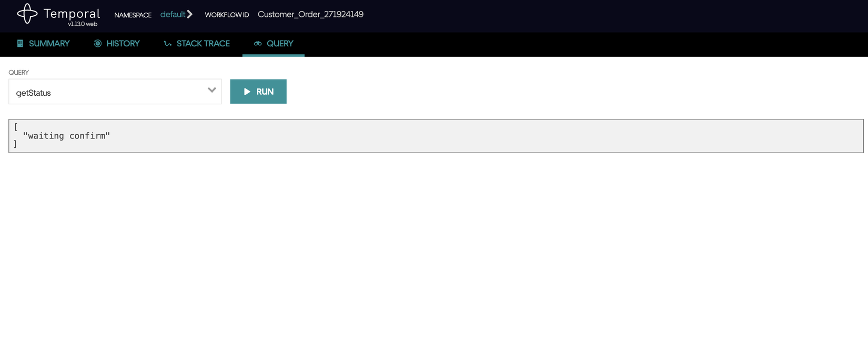
Task: Open the default namespace link
Action: tap(173, 14)
